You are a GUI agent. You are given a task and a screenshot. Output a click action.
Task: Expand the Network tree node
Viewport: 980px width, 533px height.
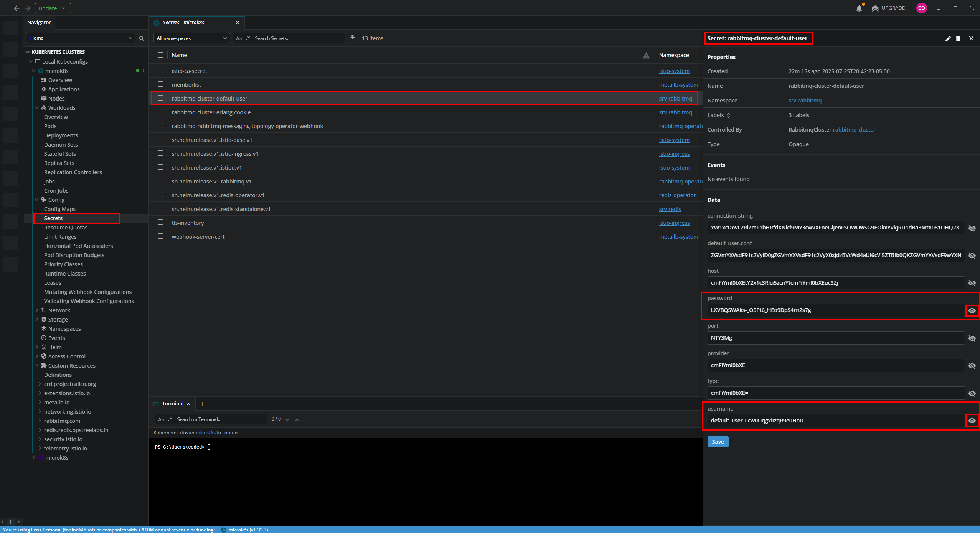(x=37, y=310)
